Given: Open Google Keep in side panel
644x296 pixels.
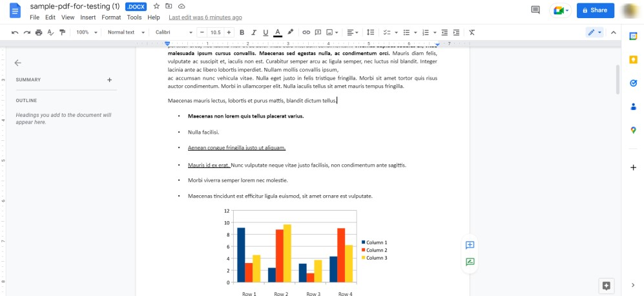Looking at the screenshot, I should coord(633,59).
